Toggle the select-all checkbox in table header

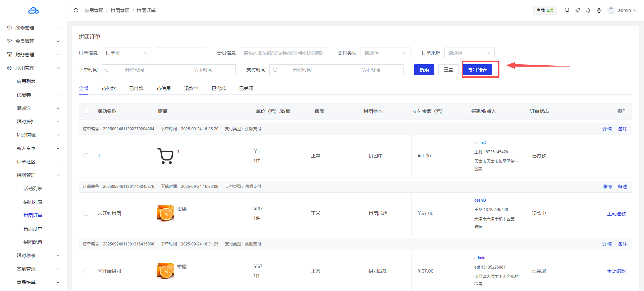[x=86, y=111]
